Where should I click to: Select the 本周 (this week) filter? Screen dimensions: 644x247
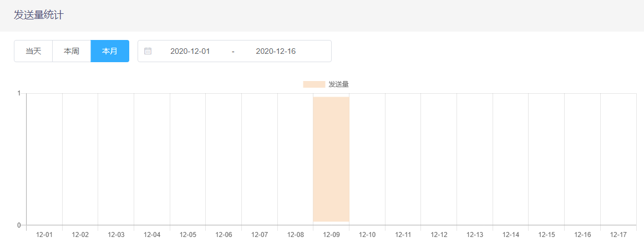pyautogui.click(x=72, y=51)
